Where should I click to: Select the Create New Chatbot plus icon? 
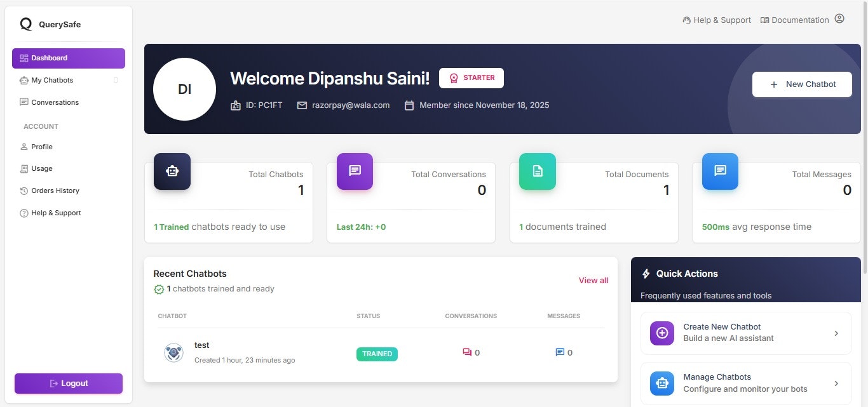(661, 333)
